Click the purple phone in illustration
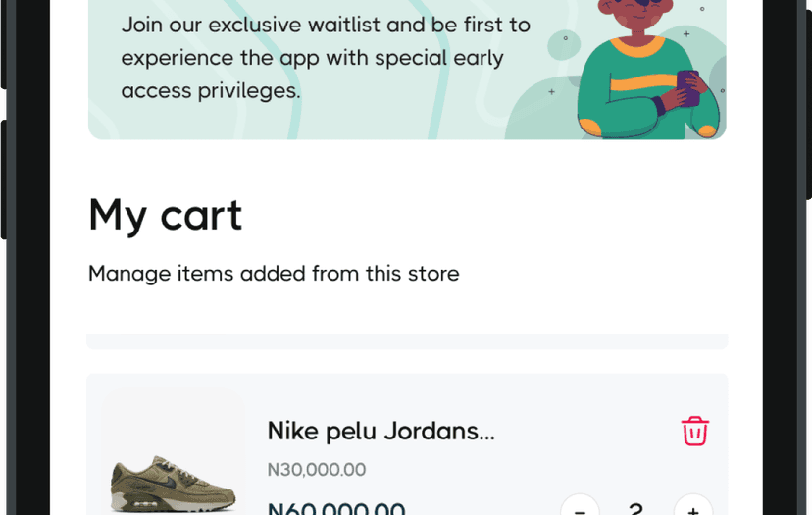812x515 pixels. pos(687,87)
